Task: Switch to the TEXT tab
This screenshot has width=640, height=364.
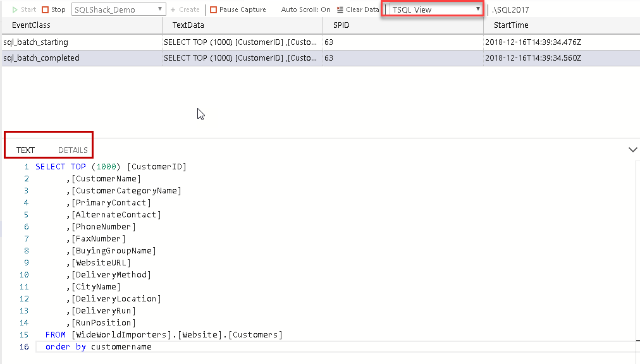Action: 25,150
